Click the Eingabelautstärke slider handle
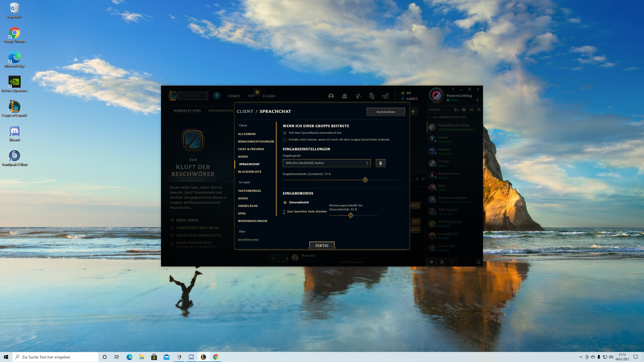 [365, 180]
